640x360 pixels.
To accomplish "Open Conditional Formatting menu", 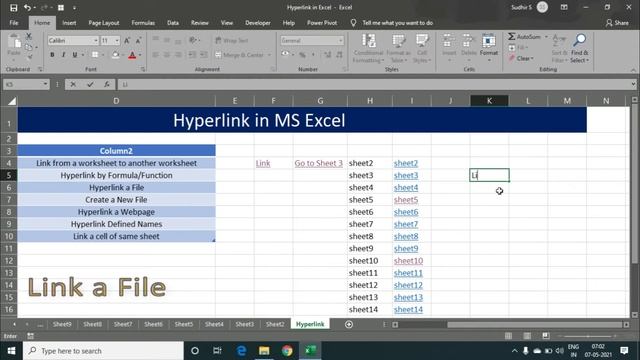I will click(x=369, y=49).
